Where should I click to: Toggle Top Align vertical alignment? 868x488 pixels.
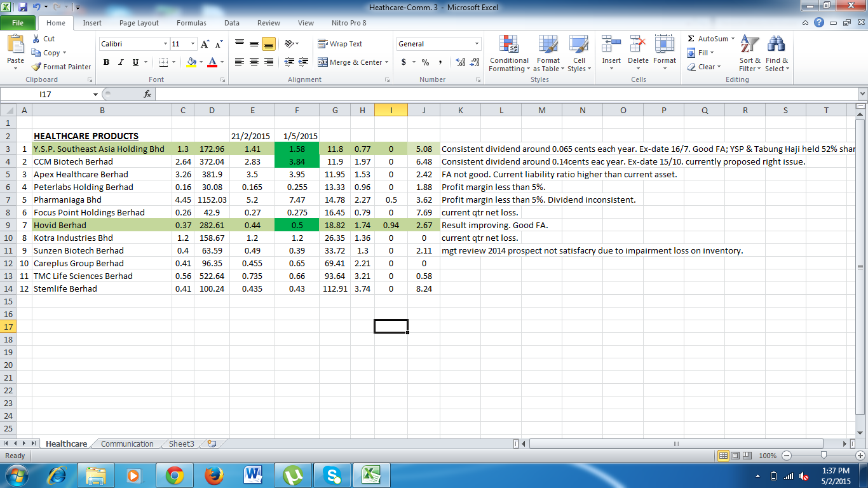[x=240, y=44]
